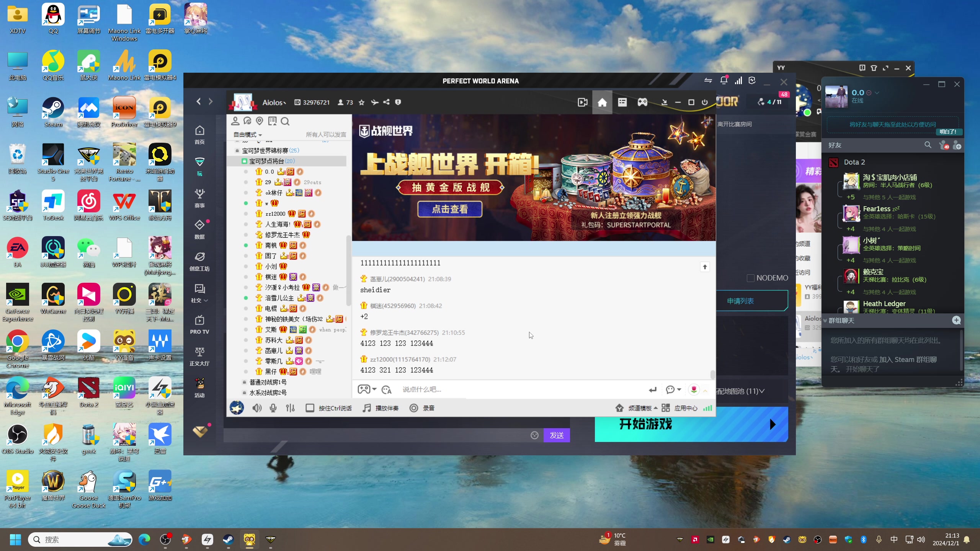This screenshot has width=980, height=551.
Task: Open the channel list view icon in YY header
Action: coord(622,103)
